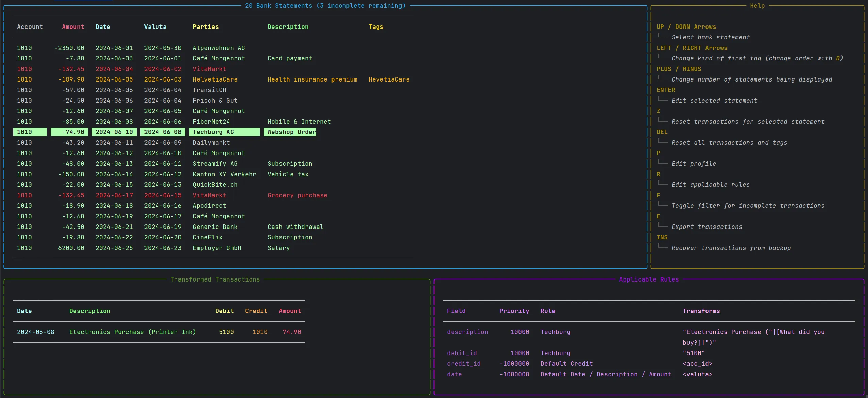
Task: Click the Grocery purchase description
Action: point(297,195)
